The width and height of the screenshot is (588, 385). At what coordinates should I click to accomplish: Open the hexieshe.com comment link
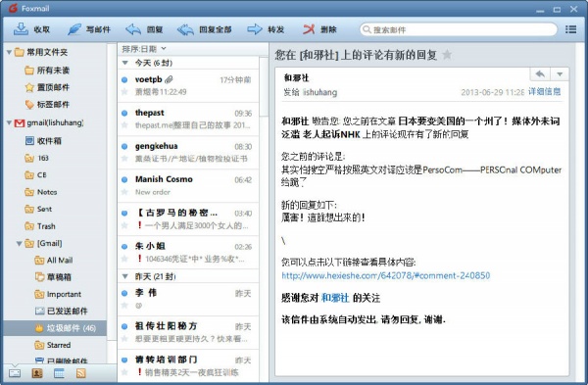pos(385,275)
